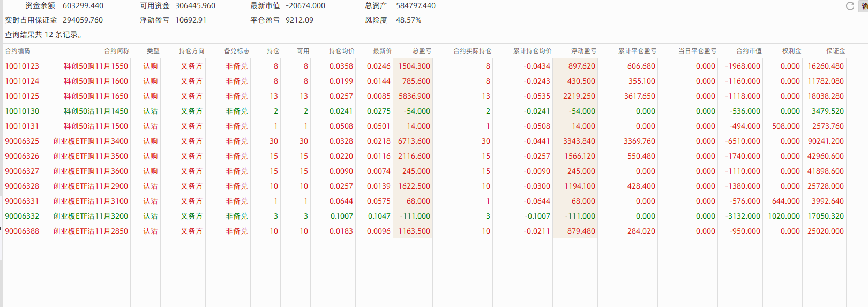Click the 累计平仓盈亏 column header
The height and width of the screenshot is (307, 868).
click(x=637, y=51)
